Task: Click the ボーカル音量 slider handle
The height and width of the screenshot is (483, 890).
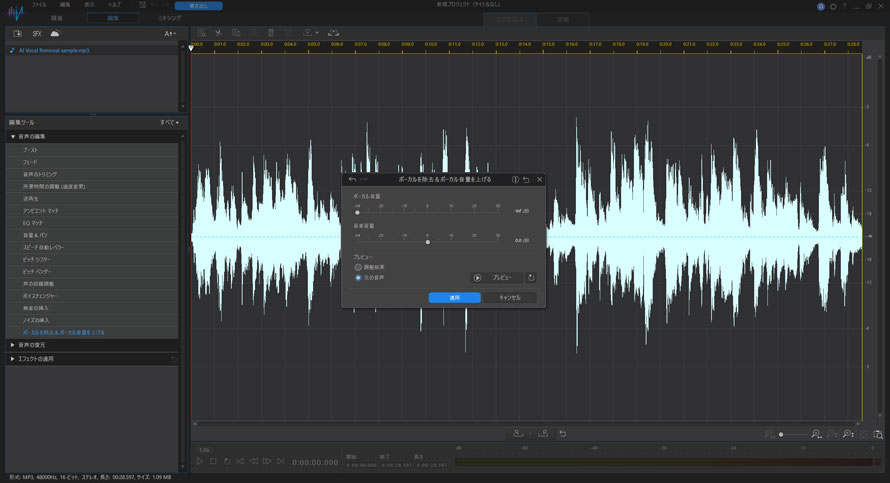Action: 357,212
